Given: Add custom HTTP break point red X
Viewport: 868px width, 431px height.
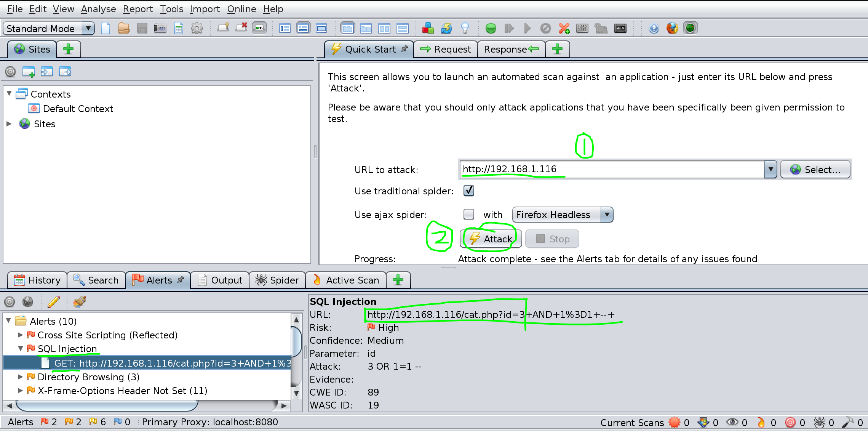Looking at the screenshot, I should pyautogui.click(x=564, y=28).
